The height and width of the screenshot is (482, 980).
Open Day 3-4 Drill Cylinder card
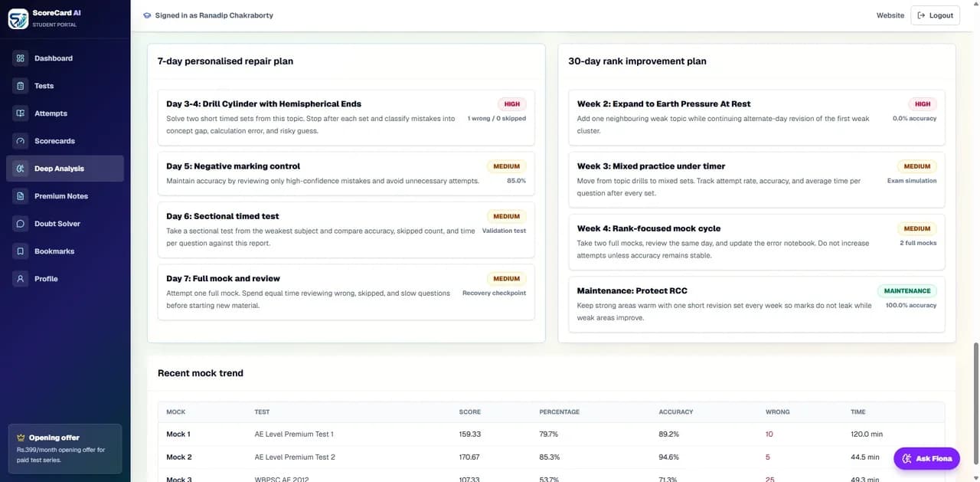(346, 117)
